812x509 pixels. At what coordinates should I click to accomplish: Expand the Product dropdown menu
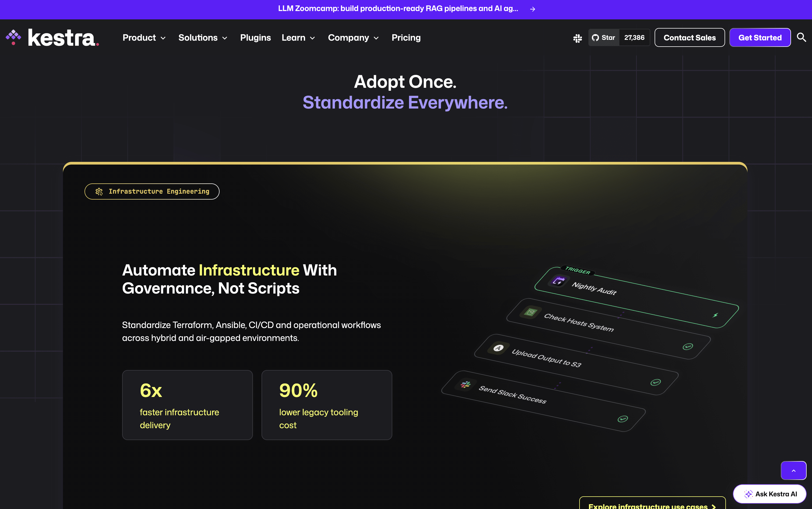[x=144, y=38]
